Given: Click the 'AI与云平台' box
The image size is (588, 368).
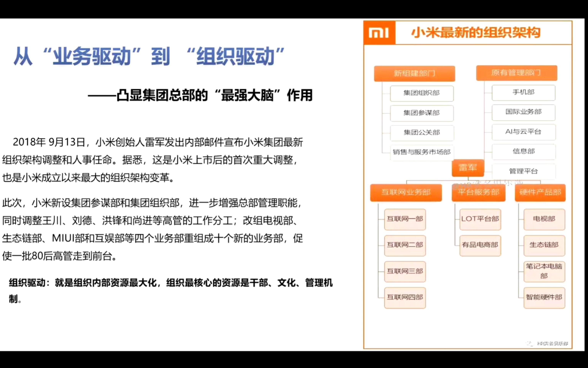Looking at the screenshot, I should (524, 132).
